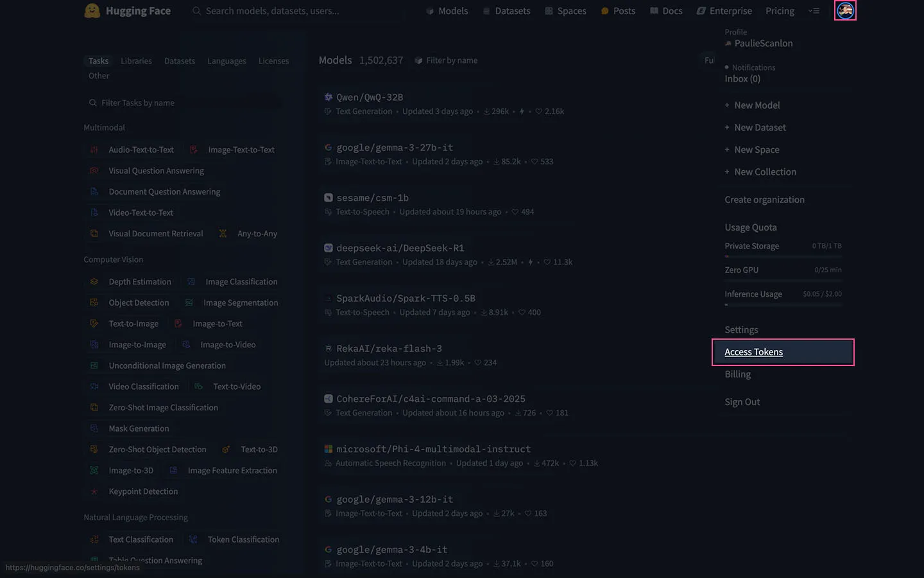Open the Qwen/QwQ-32B model card

370,97
